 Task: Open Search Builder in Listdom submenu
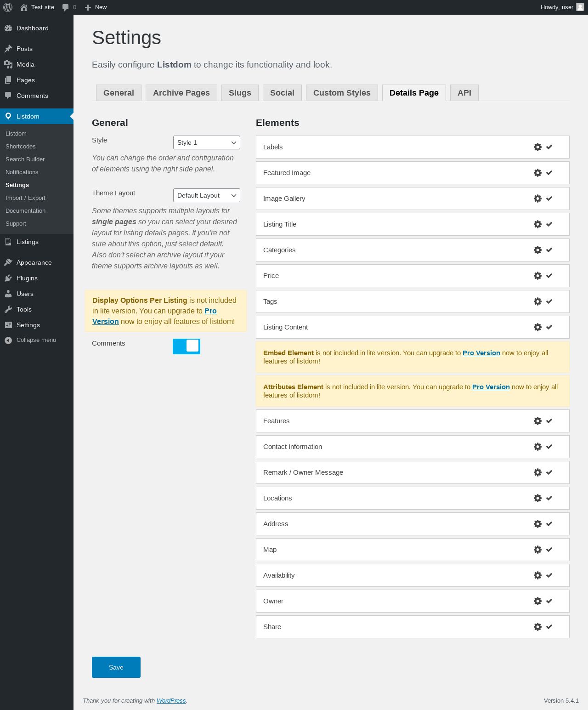pos(25,159)
